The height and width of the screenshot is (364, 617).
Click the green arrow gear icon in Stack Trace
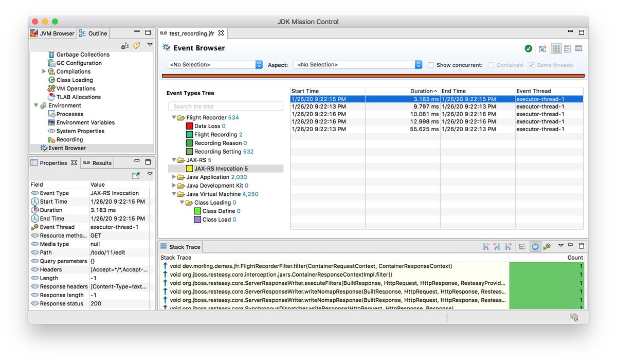[547, 247]
